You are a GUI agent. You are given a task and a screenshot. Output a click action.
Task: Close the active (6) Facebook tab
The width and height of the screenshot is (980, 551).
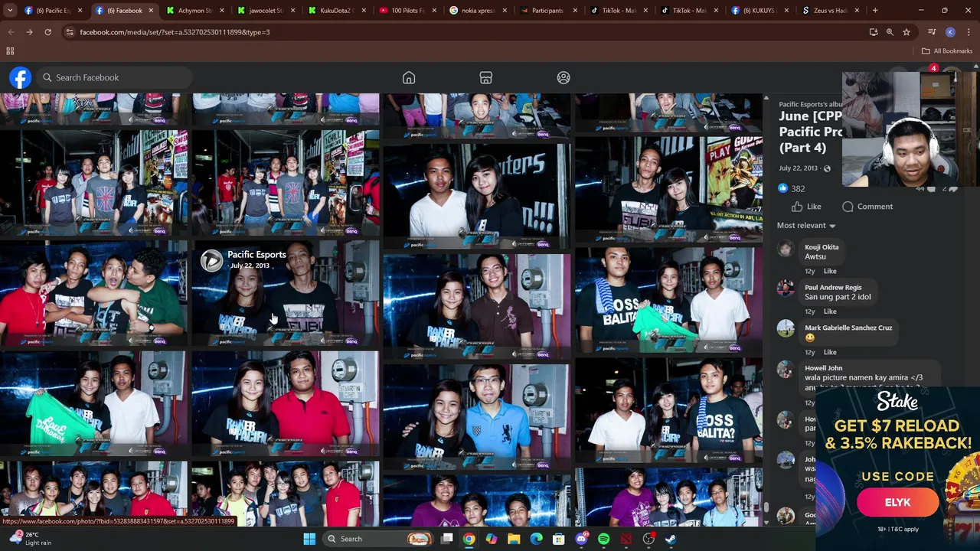pos(151,11)
